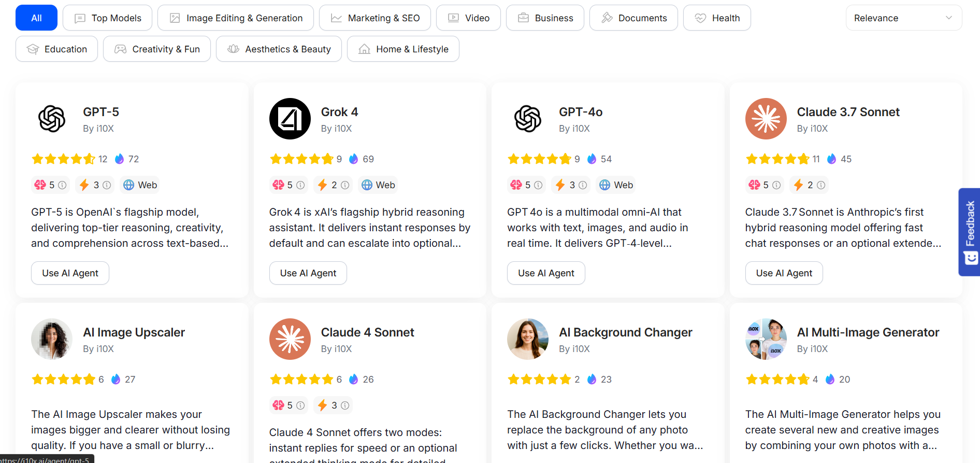Screen dimensions: 980x463
Task: Open the AI Background Changer title link
Action: pos(625,332)
